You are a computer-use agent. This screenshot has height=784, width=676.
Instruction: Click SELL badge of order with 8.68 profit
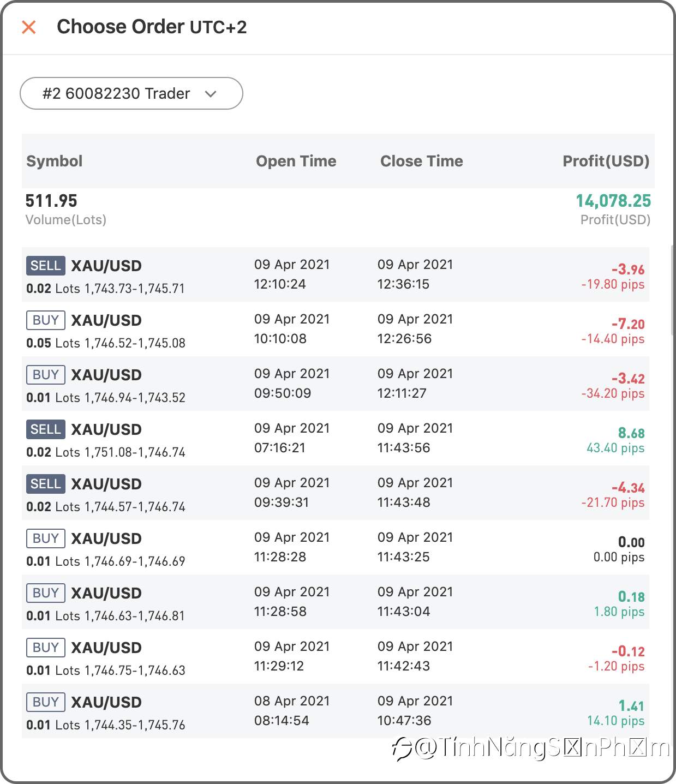(x=46, y=429)
